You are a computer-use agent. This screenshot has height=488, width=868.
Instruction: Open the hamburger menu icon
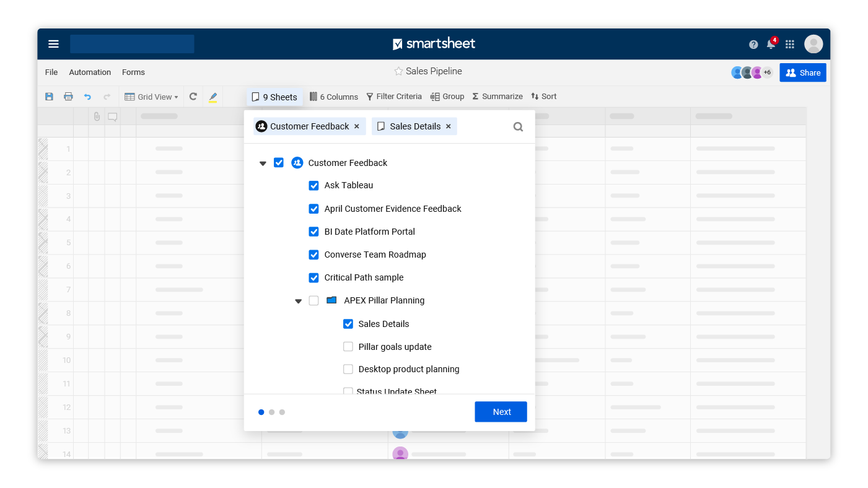[x=54, y=44]
